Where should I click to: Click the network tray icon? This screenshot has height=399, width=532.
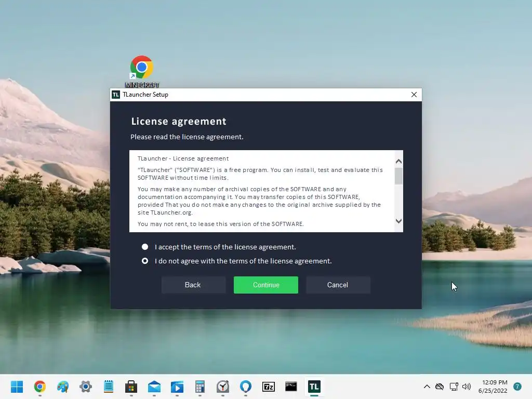(454, 387)
